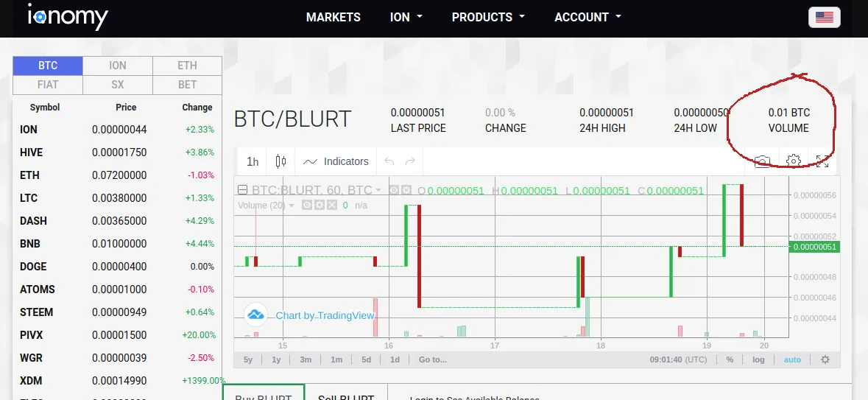Open the Go to... date picker
This screenshot has width=868, height=400.
coord(432,359)
